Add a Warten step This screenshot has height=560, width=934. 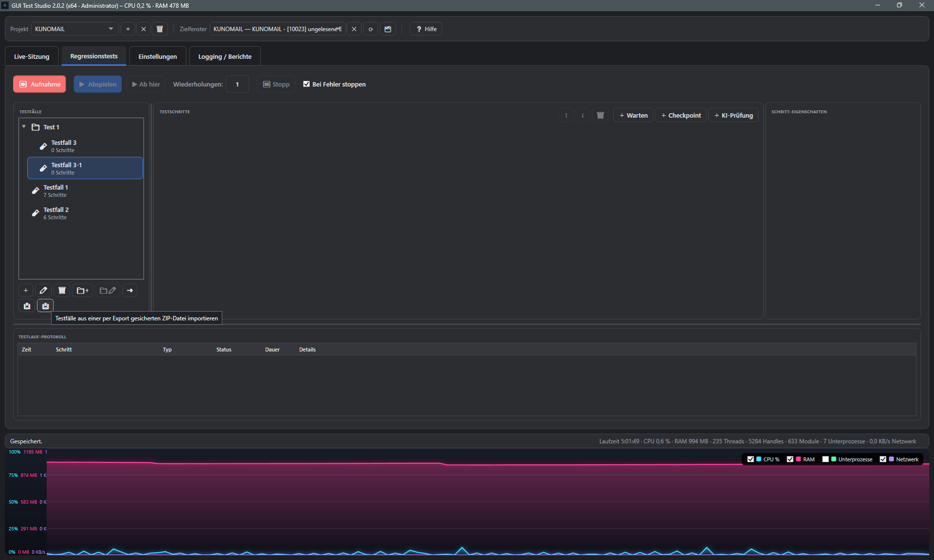[633, 115]
